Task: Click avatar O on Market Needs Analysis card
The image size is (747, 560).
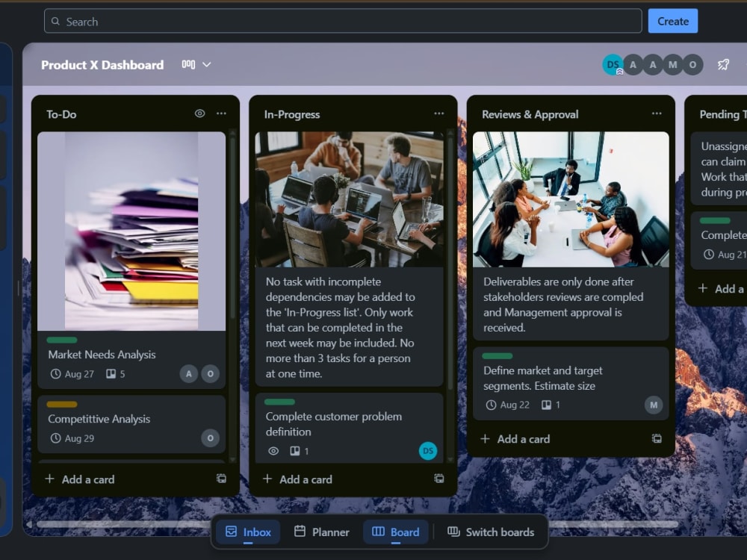Action: pos(210,374)
